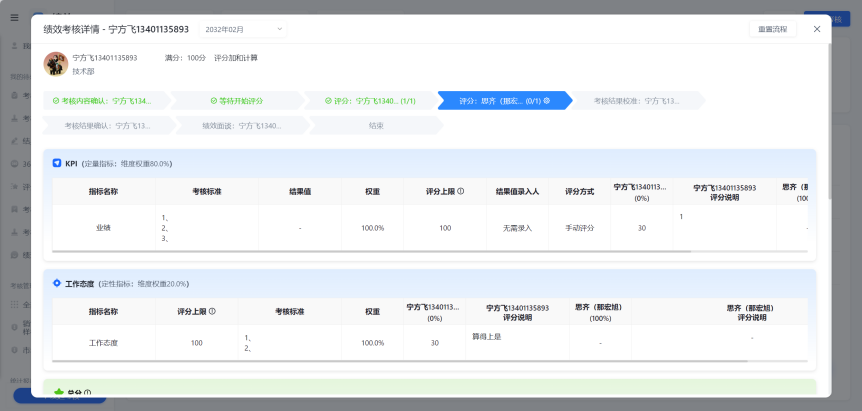Click the green 总分 section icon
862x411 pixels.
[x=59, y=392]
